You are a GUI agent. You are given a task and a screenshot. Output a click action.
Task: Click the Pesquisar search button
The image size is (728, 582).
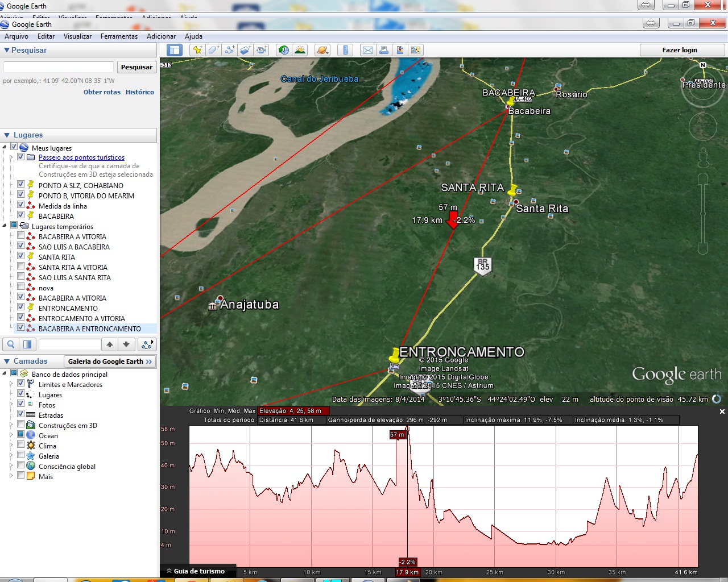point(136,67)
